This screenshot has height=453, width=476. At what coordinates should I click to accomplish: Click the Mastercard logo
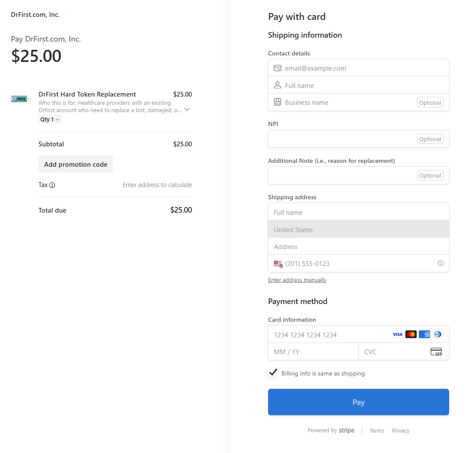(411, 334)
